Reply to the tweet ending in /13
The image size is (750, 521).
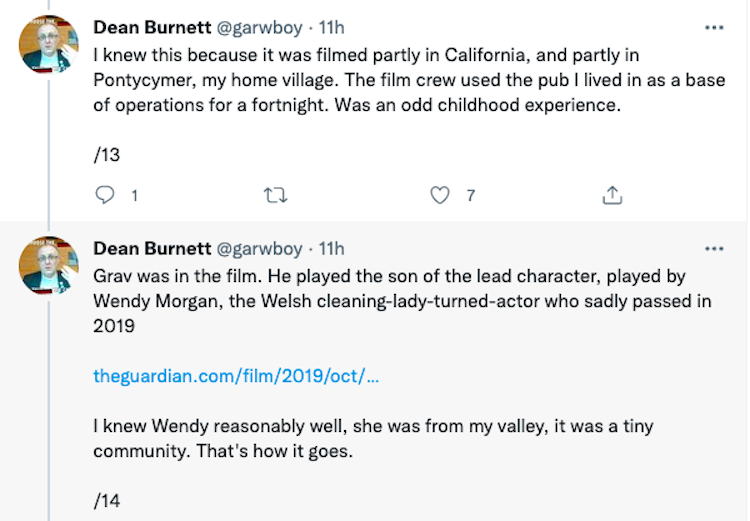click(105, 196)
